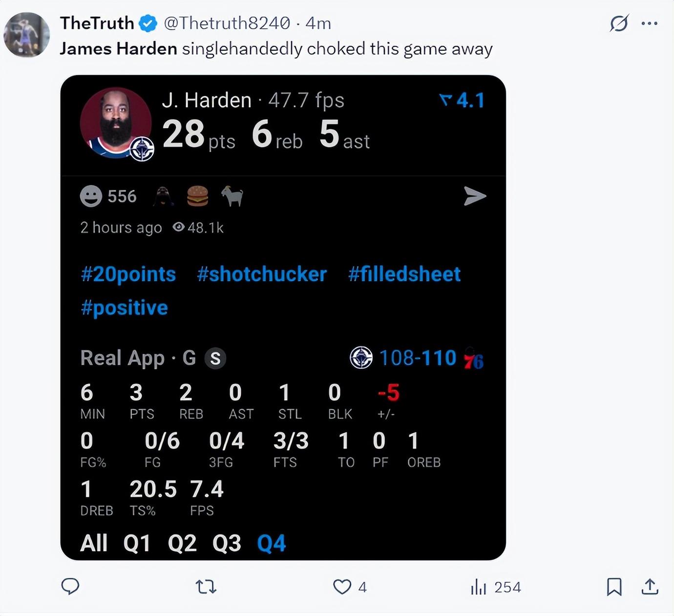The image size is (674, 616).
Task: Switch to the All stats tab
Action: 94,543
